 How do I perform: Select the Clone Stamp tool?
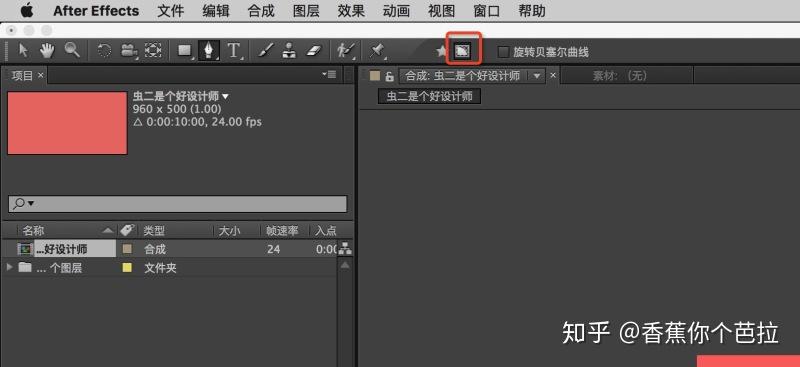[x=289, y=51]
